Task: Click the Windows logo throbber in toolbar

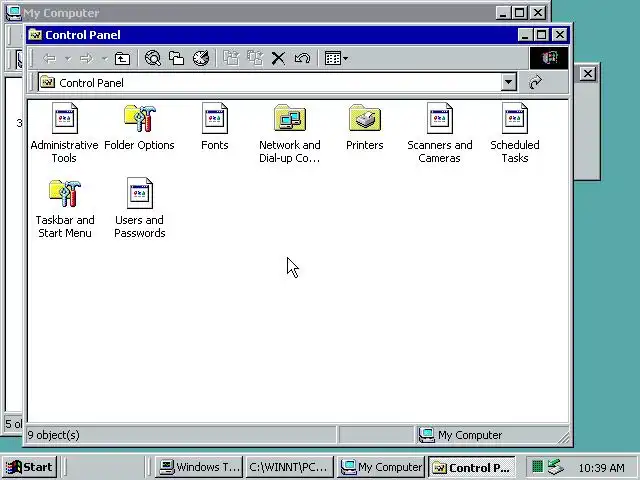Action: click(x=549, y=58)
